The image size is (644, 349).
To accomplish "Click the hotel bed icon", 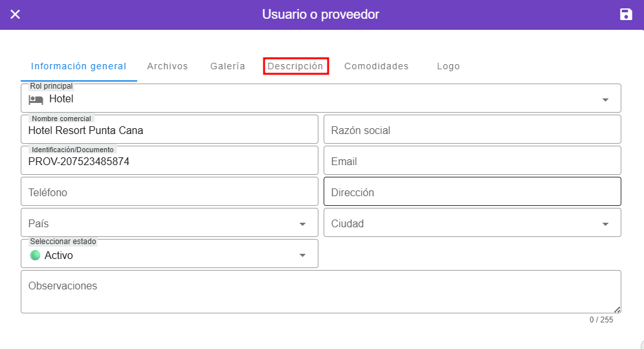I will pos(36,99).
